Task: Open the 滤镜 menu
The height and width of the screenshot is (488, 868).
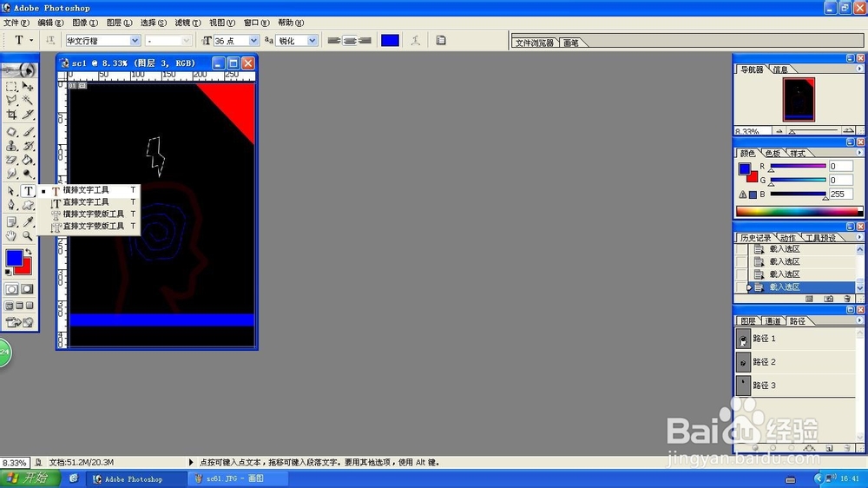Action: point(187,23)
